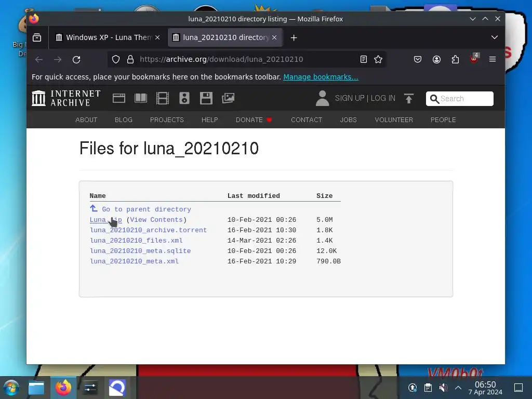View site security lock info
The image size is (532, 399).
coord(130,59)
